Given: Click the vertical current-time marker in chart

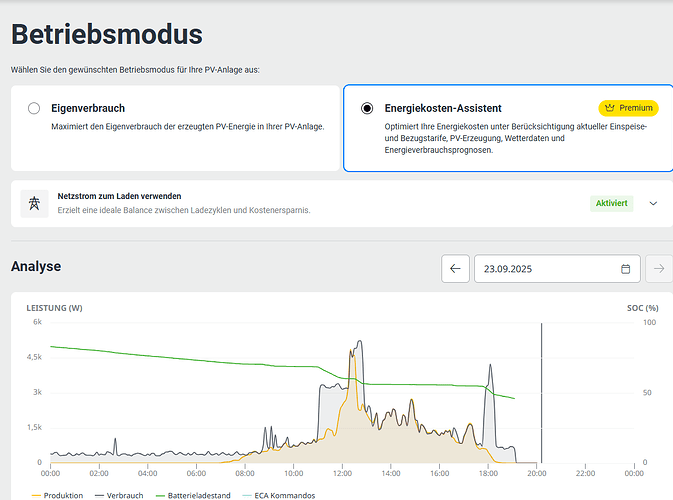Looking at the screenshot, I should tap(541, 400).
